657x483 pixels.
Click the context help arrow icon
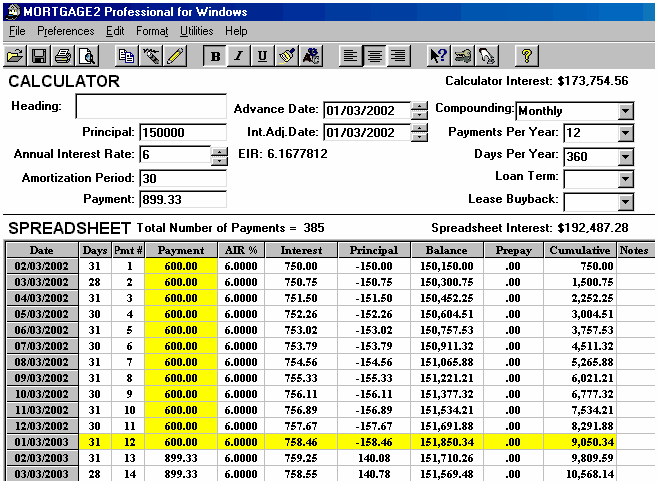pos(437,55)
